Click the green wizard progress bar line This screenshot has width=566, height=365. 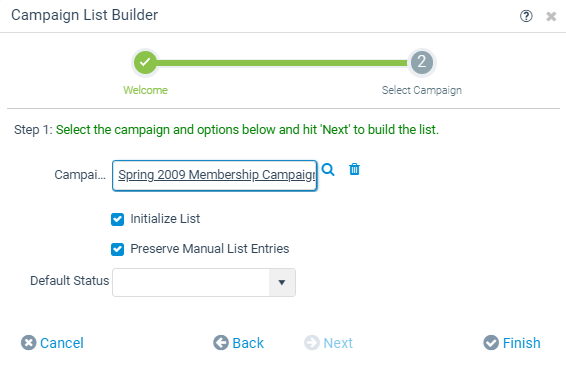282,63
